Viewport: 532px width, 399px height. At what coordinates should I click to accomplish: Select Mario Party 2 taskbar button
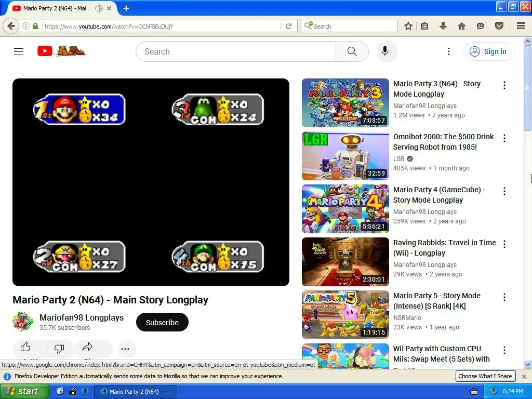[136, 392]
